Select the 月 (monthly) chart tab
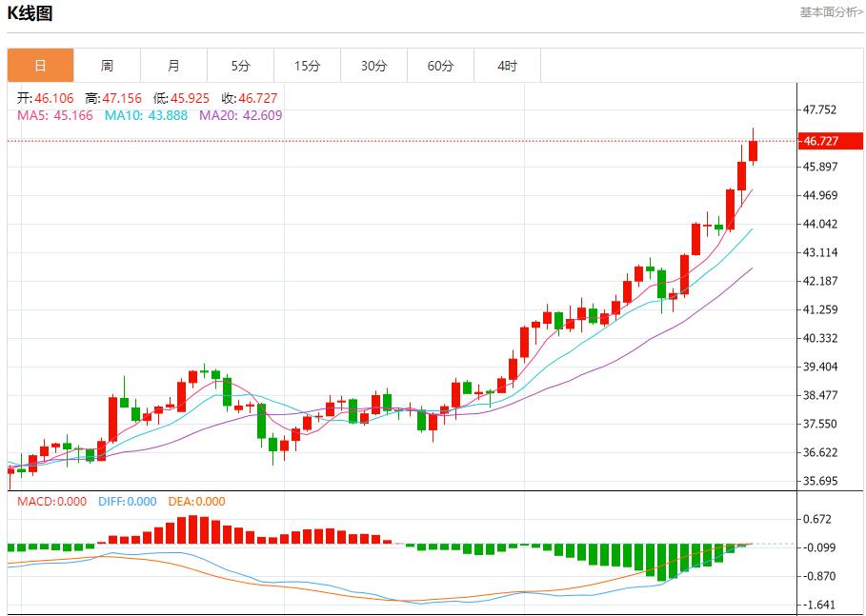The image size is (866, 616). tap(174, 66)
